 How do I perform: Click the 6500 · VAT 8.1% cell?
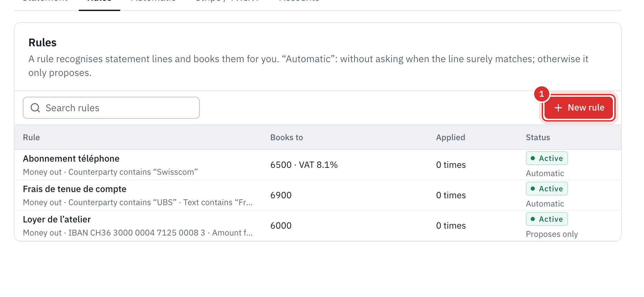point(304,165)
